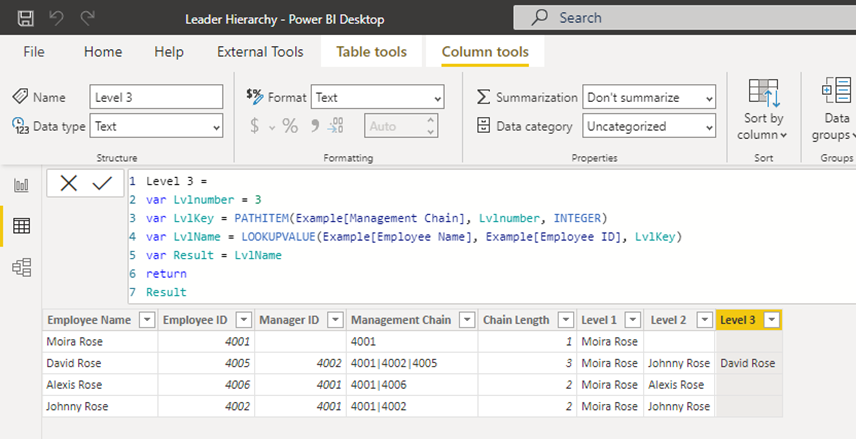This screenshot has height=439, width=856.
Task: Open the Data groups menu
Action: click(x=835, y=110)
